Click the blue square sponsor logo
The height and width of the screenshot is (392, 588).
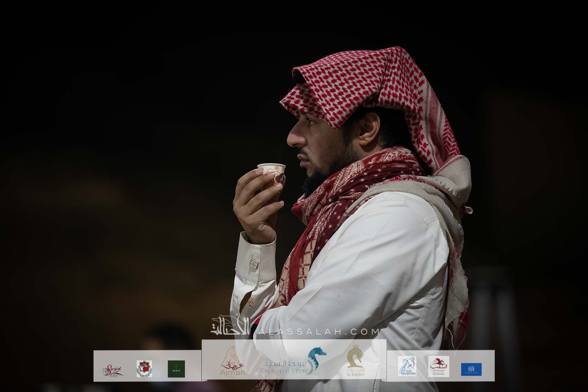click(471, 369)
